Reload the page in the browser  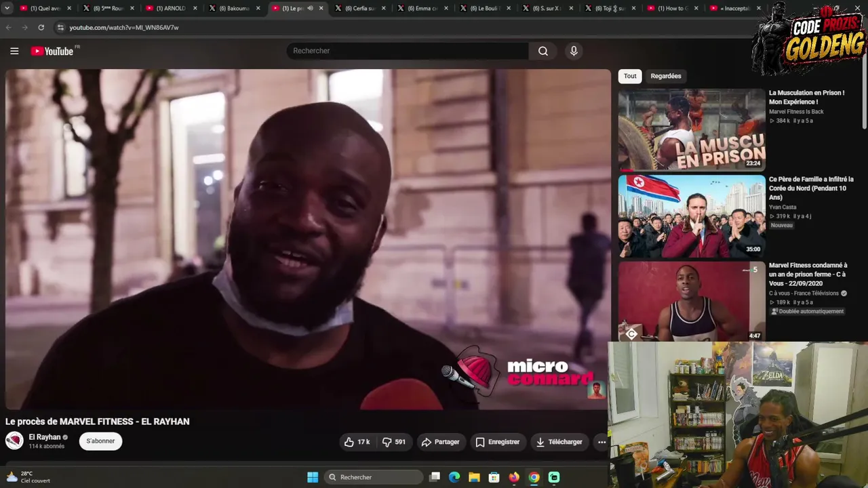tap(41, 27)
